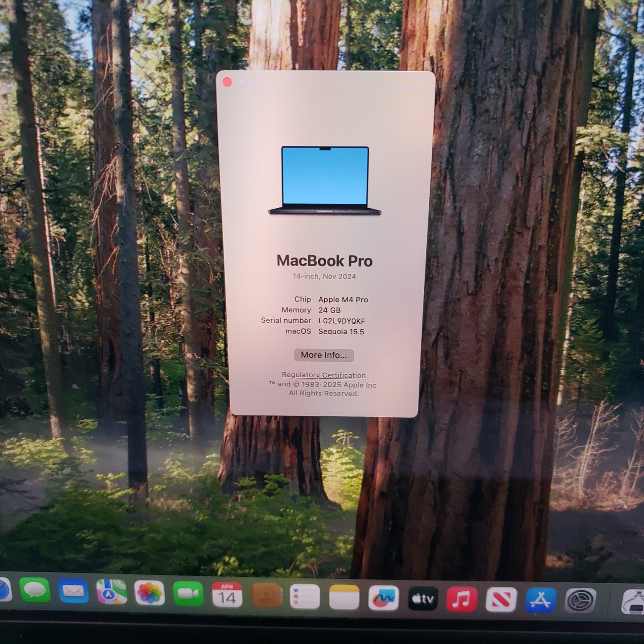This screenshot has width=644, height=644.
Task: Open Messages from the dock
Action: 35,590
